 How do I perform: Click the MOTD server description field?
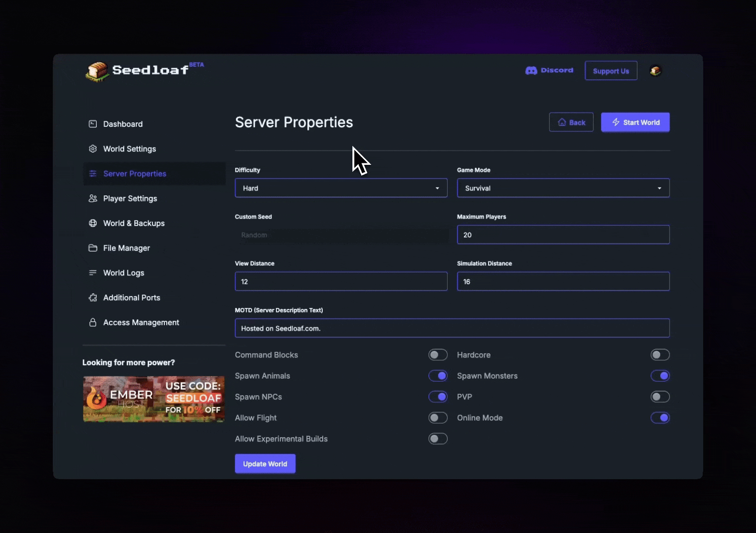(x=452, y=328)
